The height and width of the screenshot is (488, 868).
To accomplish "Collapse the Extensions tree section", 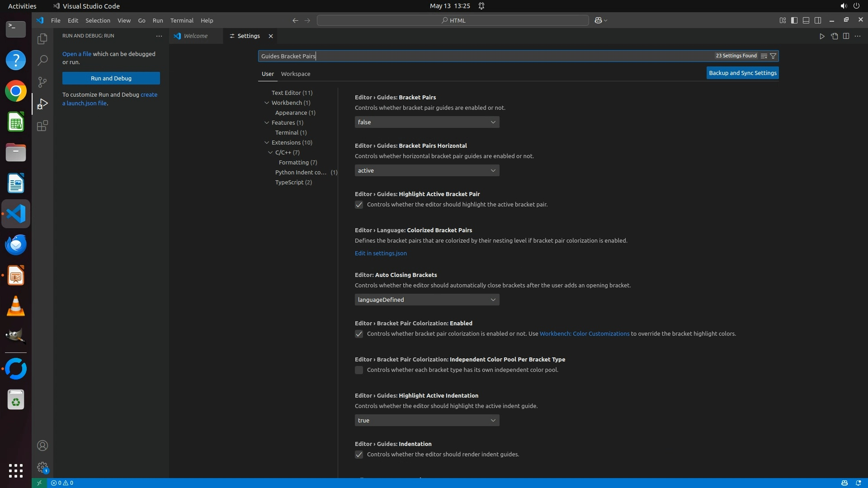I will [x=267, y=142].
